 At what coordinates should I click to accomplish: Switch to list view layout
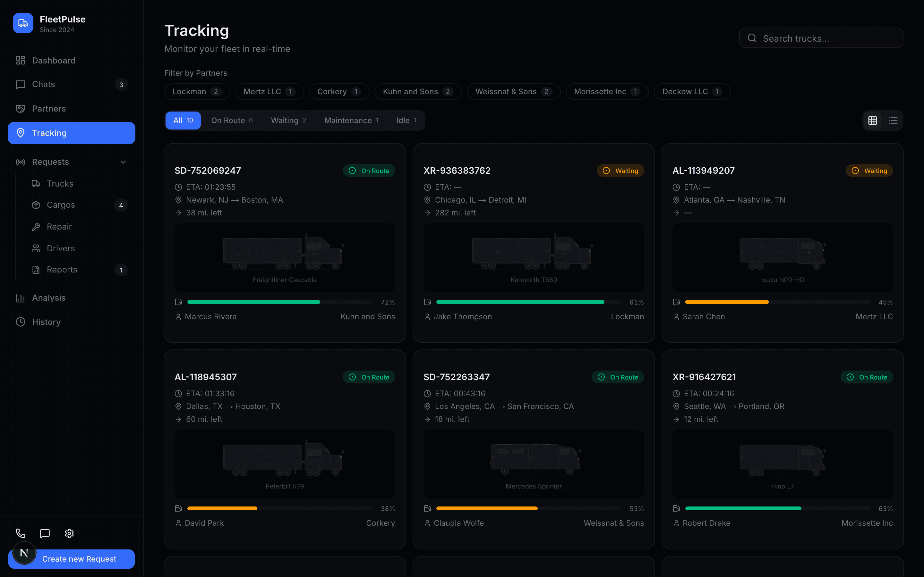[893, 121]
